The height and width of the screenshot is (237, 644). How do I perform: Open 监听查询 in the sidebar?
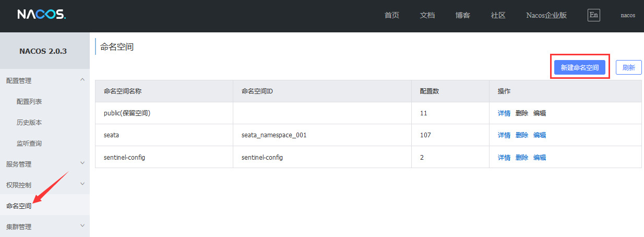pyautogui.click(x=29, y=143)
